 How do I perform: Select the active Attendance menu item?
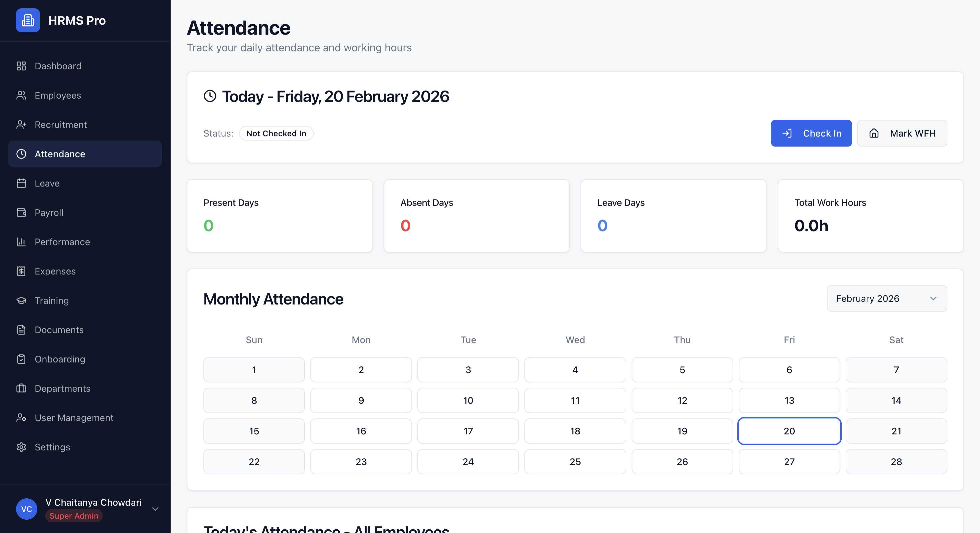[x=85, y=154]
